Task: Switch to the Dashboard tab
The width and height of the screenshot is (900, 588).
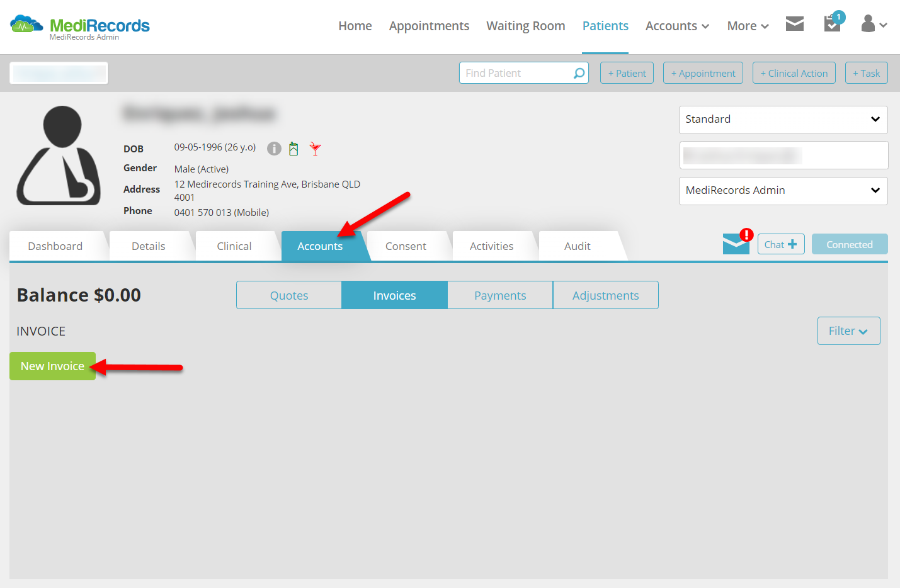Action: click(55, 246)
